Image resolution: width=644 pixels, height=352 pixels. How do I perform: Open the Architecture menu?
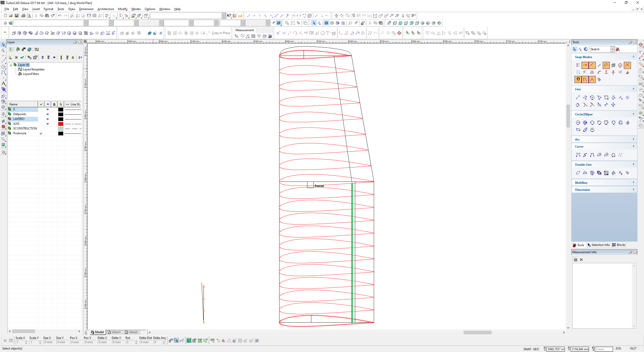coord(106,9)
